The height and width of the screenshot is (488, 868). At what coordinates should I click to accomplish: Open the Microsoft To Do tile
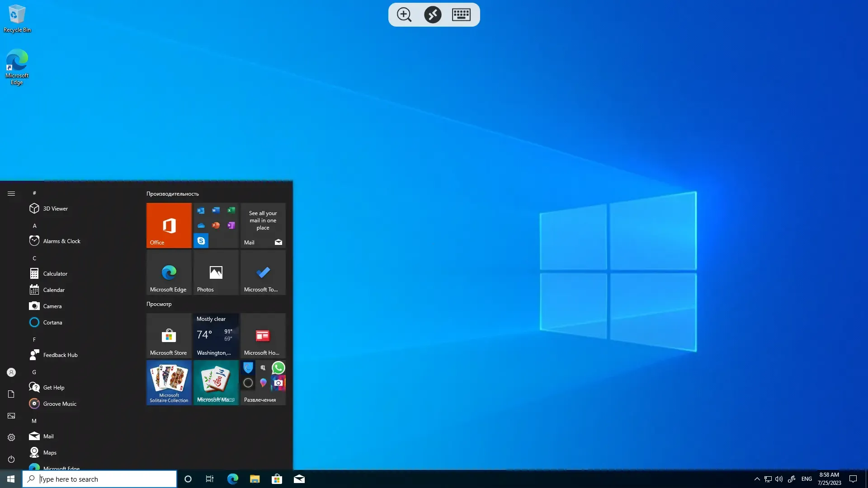[263, 272]
